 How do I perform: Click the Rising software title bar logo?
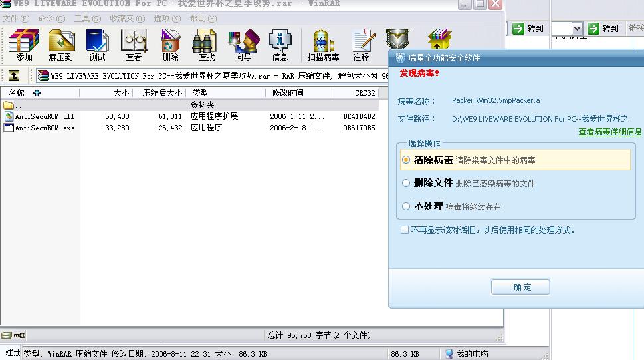point(400,58)
